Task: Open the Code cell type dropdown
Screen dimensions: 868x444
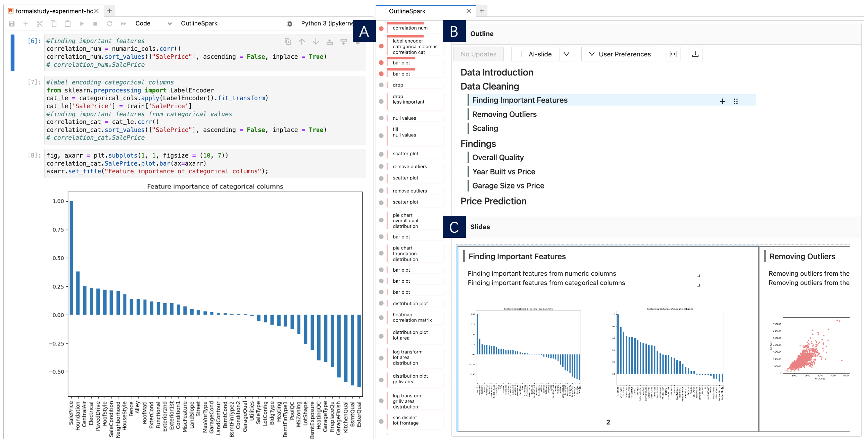Action: pos(154,23)
